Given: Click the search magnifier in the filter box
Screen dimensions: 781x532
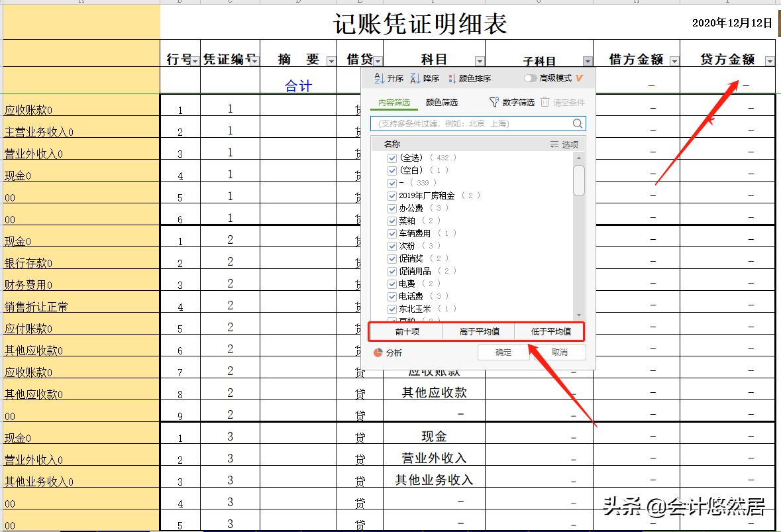Looking at the screenshot, I should click(577, 123).
